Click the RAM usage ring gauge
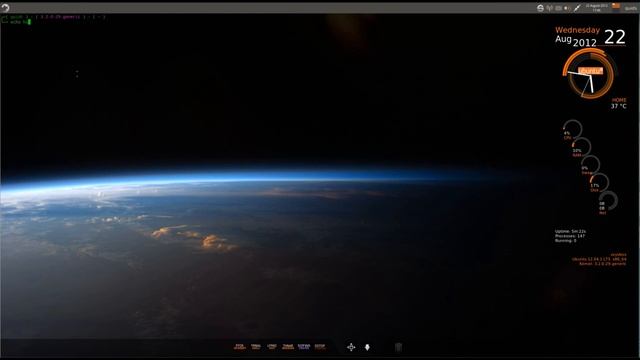This screenshot has height=360, width=640. tap(581, 147)
